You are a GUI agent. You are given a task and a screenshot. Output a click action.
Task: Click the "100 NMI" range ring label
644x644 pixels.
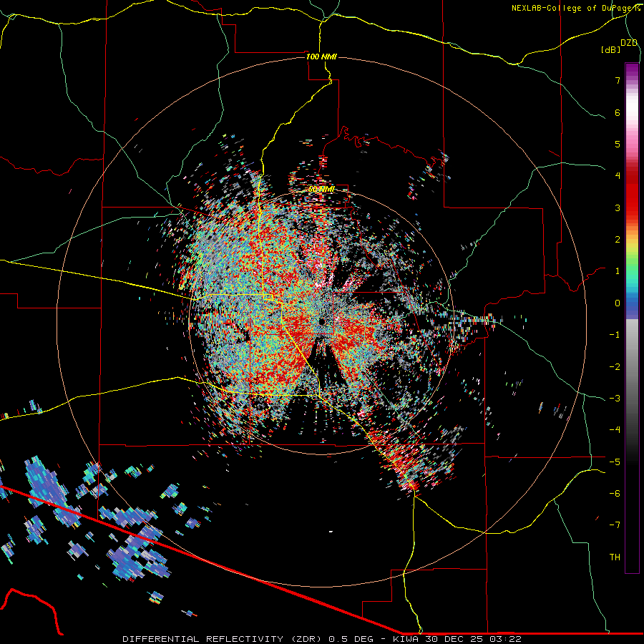(x=321, y=57)
